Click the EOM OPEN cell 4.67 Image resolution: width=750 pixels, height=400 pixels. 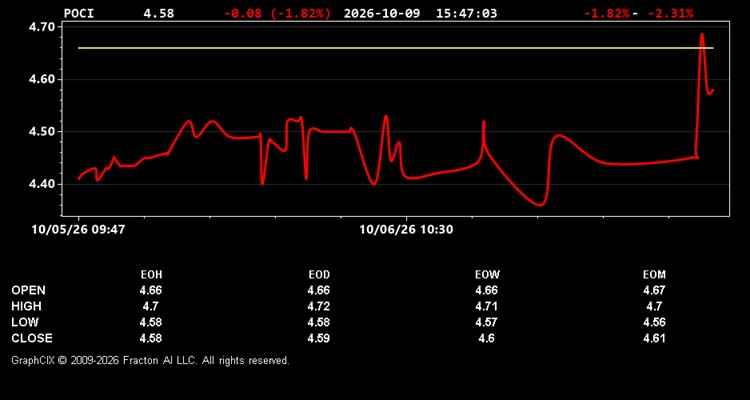654,290
